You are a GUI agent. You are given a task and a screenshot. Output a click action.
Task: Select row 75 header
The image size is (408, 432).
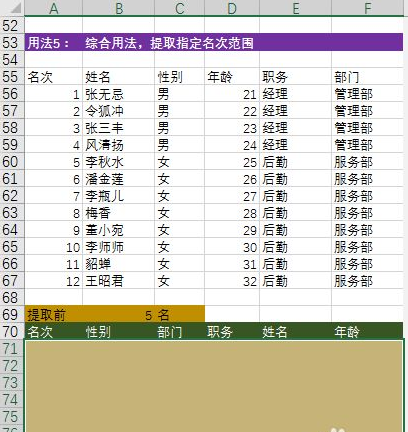(x=12, y=416)
